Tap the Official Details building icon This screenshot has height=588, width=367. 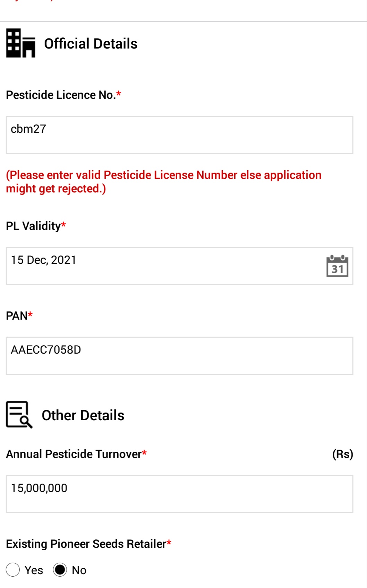pyautogui.click(x=21, y=43)
